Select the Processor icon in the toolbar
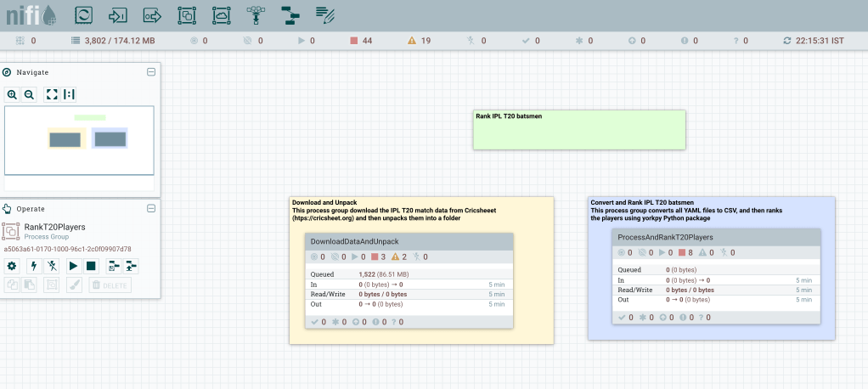Screen dimensions: 868x389 click(x=84, y=14)
